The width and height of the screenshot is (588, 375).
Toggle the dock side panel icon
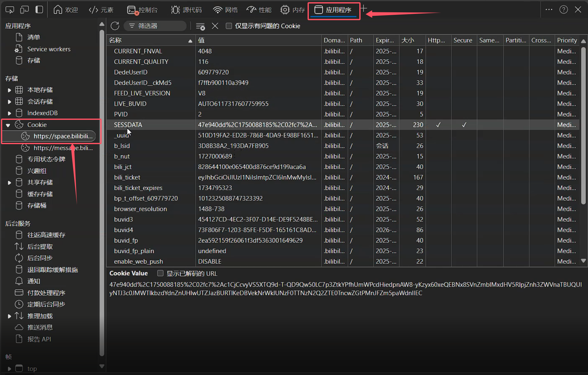(39, 10)
